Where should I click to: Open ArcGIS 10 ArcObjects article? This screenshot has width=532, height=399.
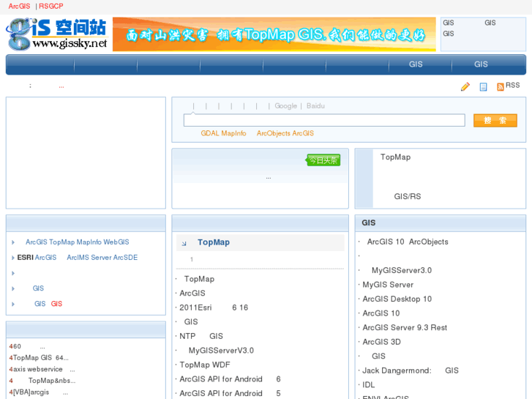(408, 242)
